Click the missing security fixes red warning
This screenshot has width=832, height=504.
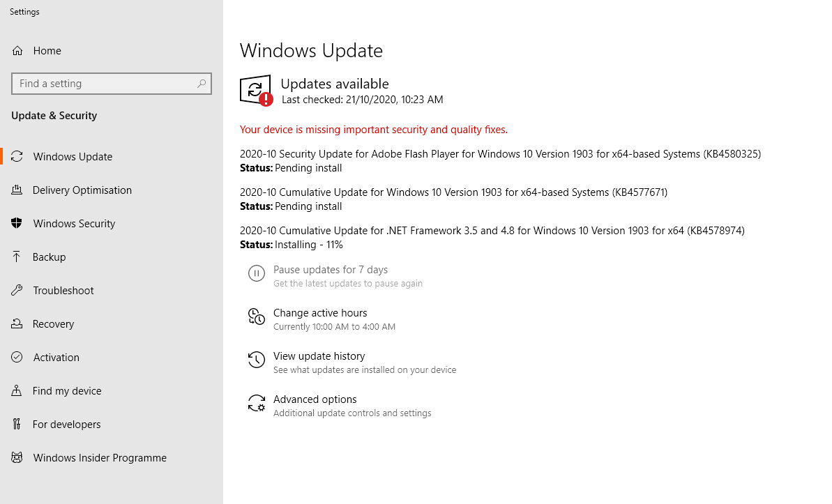click(374, 130)
